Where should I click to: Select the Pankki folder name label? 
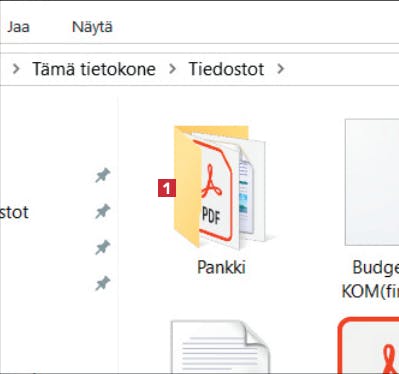coord(221,268)
